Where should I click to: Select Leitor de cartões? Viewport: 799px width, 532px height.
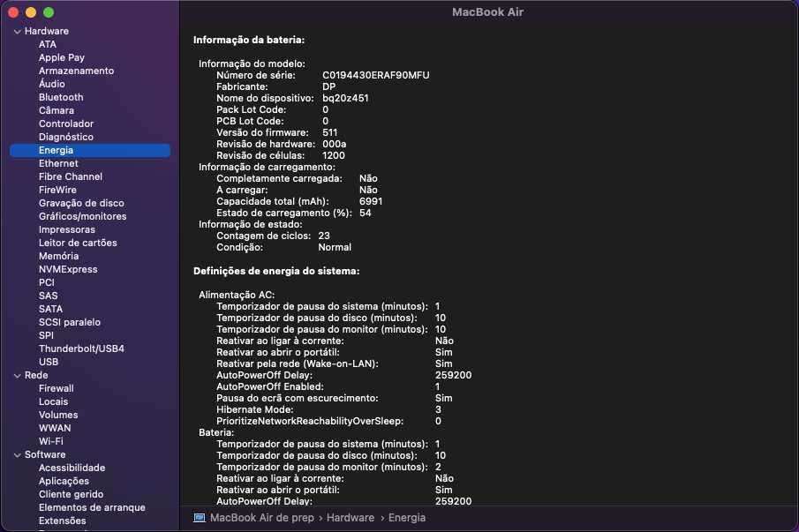tap(78, 243)
